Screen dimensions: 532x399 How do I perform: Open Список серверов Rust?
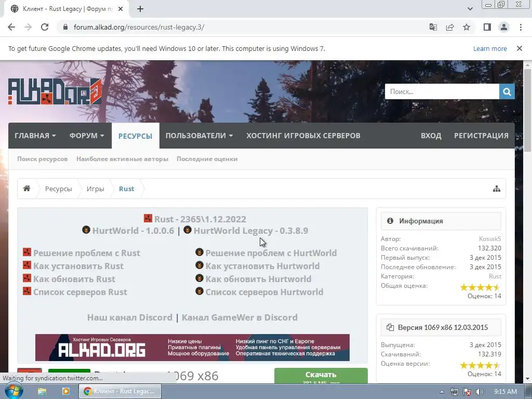coord(80,292)
